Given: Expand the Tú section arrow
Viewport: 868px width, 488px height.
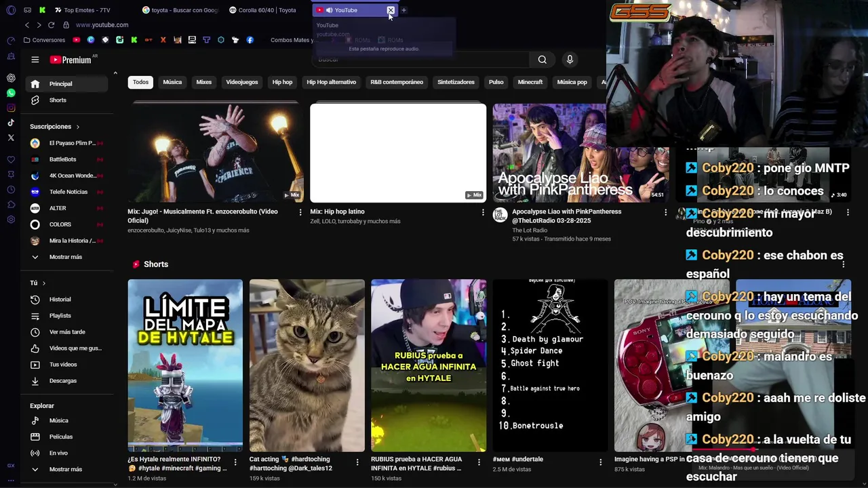Looking at the screenshot, I should click(x=43, y=283).
